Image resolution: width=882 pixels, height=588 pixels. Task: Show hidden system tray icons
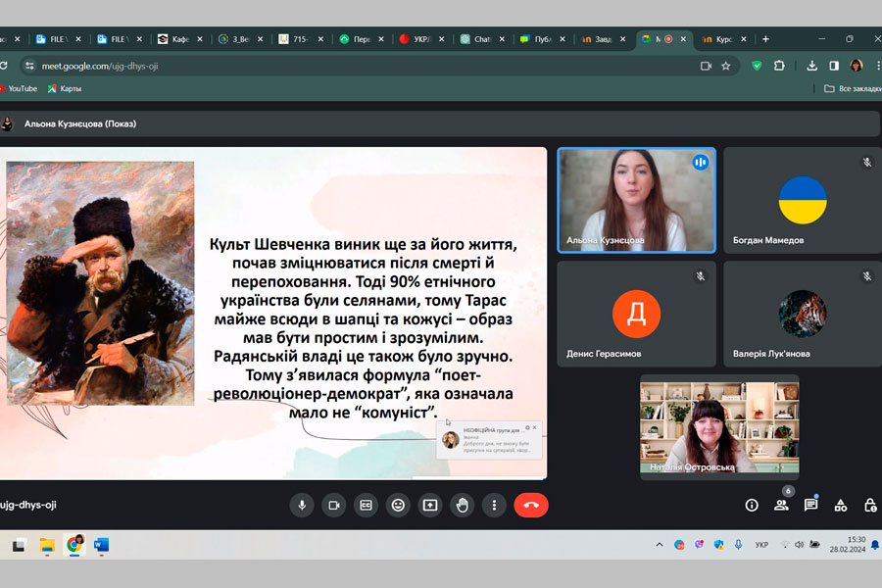click(658, 544)
